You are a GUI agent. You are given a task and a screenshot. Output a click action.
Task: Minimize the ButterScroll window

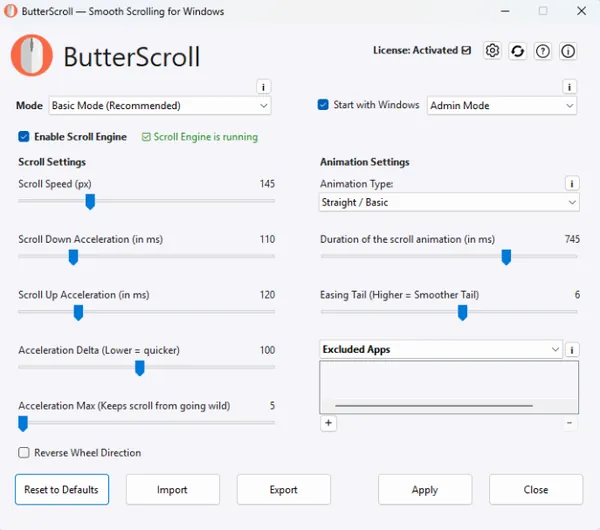pyautogui.click(x=505, y=11)
